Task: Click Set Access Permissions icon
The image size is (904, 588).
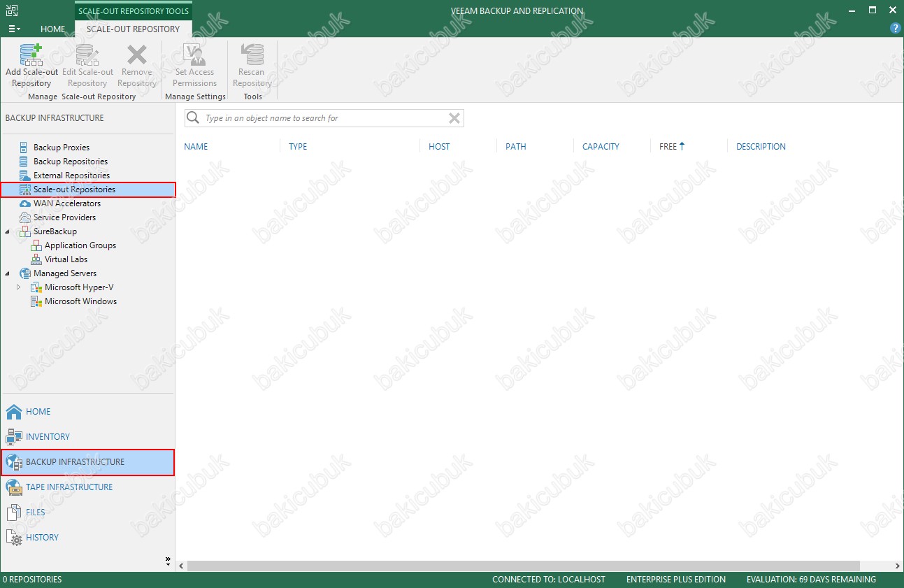Action: pyautogui.click(x=194, y=55)
